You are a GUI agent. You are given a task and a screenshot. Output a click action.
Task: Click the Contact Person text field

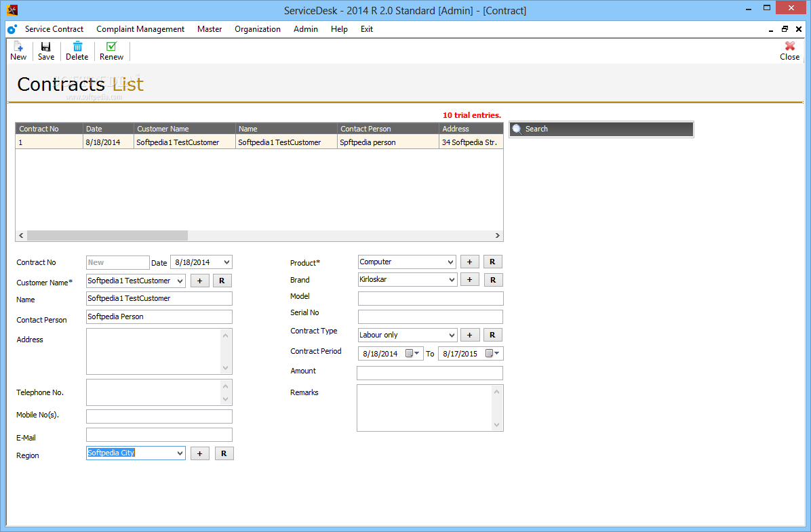[x=159, y=317]
